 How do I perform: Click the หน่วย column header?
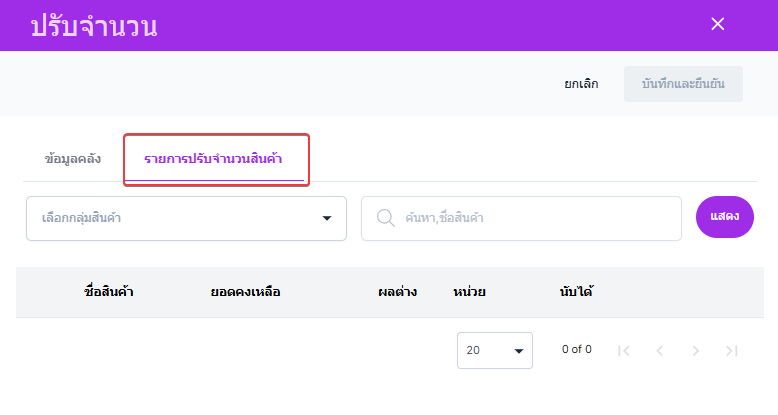(x=469, y=292)
